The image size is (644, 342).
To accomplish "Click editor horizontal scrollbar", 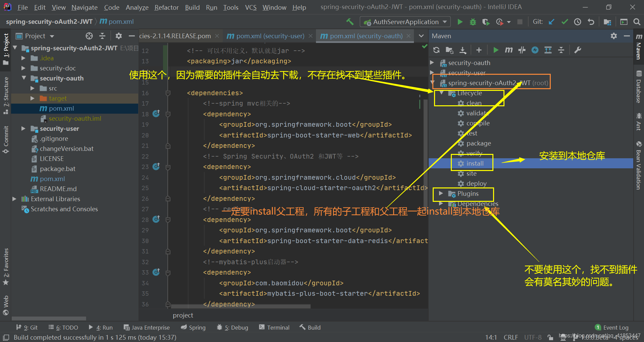I will tap(241, 306).
